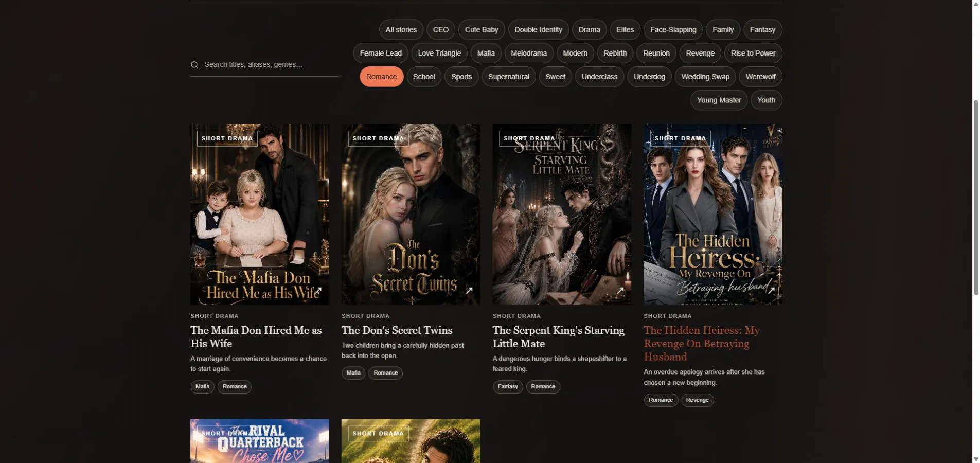Select the Mafia filter chip in the filter bar
Viewport: 980px width, 463px height.
(486, 53)
